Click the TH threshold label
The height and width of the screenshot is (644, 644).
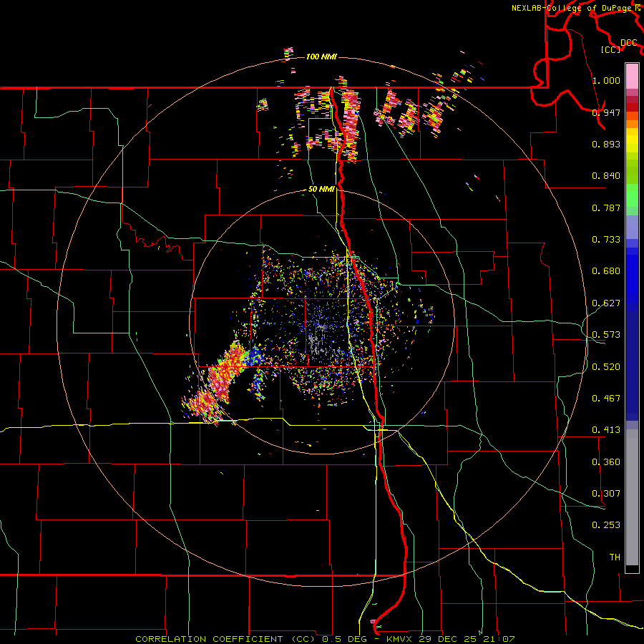pos(615,557)
